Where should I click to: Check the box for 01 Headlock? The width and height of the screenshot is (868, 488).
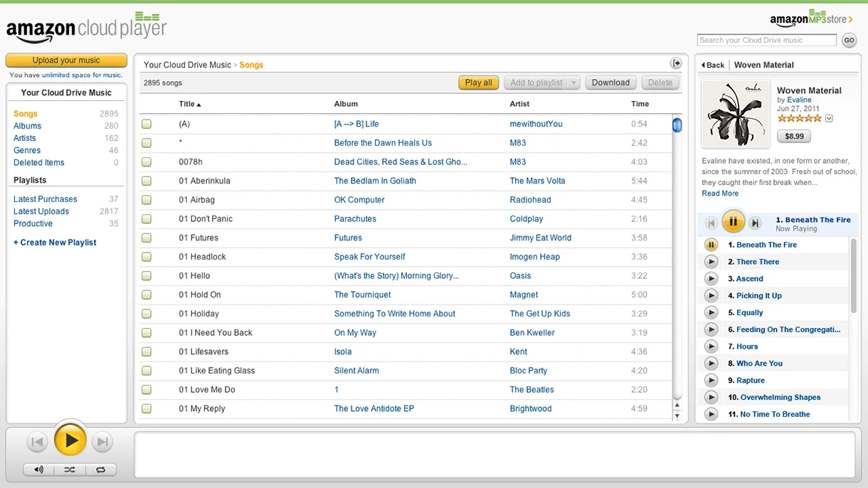click(147, 257)
